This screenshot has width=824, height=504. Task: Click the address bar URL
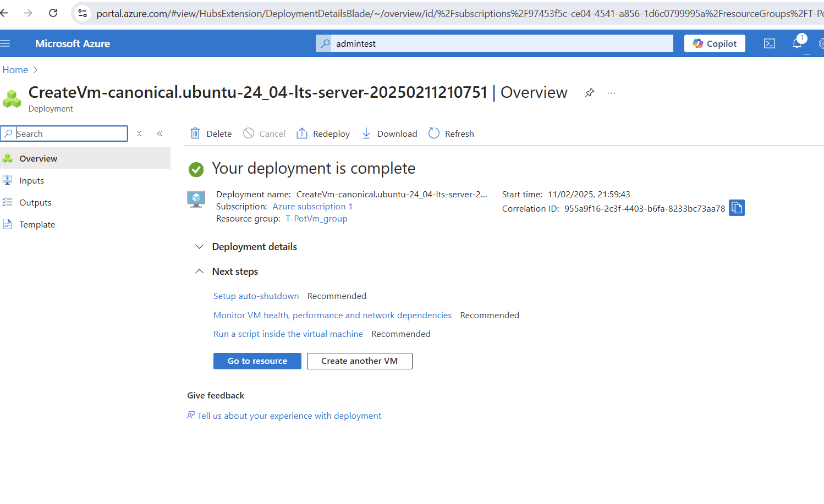tap(459, 13)
